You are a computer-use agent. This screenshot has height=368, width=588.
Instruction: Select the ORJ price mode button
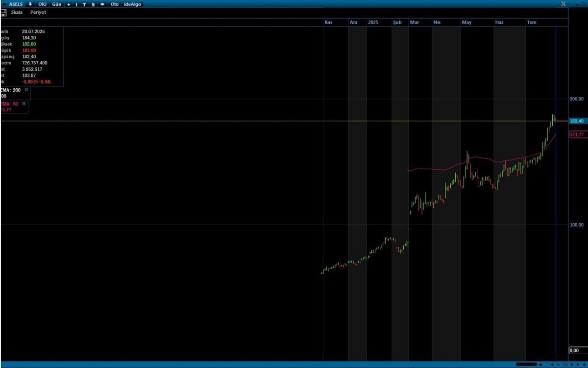[43, 4]
